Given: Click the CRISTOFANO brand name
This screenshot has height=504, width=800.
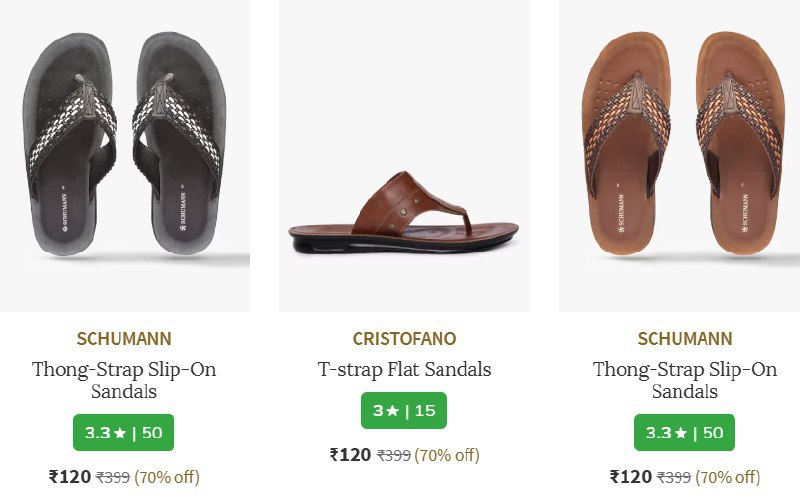Looking at the screenshot, I should [x=404, y=338].
